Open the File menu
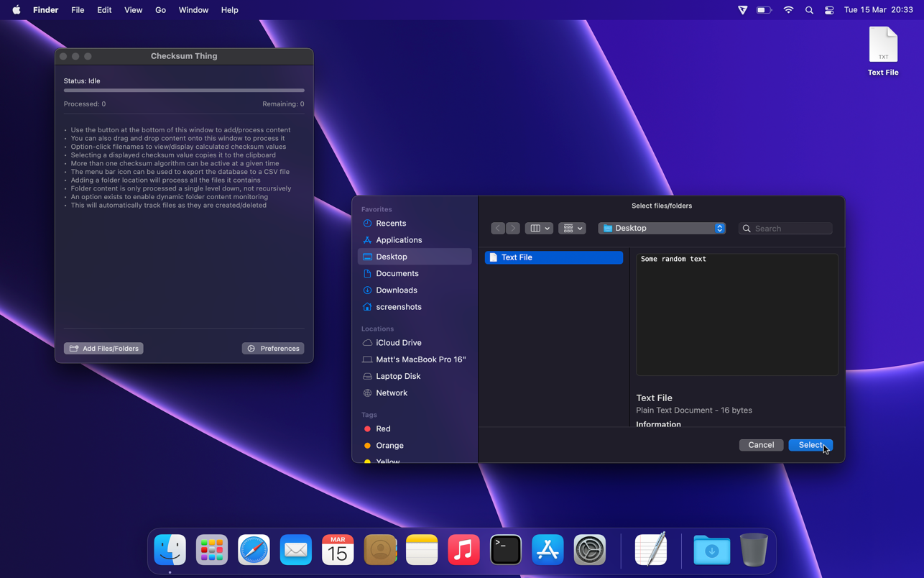 (78, 10)
